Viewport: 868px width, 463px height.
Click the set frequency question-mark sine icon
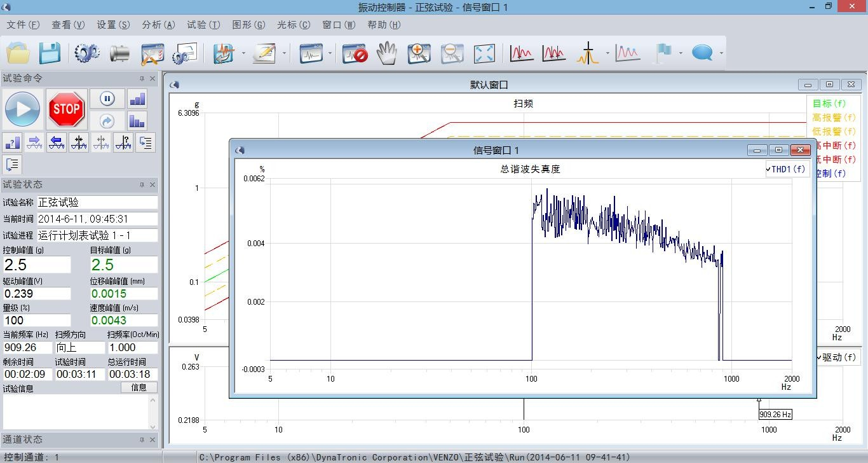point(123,142)
